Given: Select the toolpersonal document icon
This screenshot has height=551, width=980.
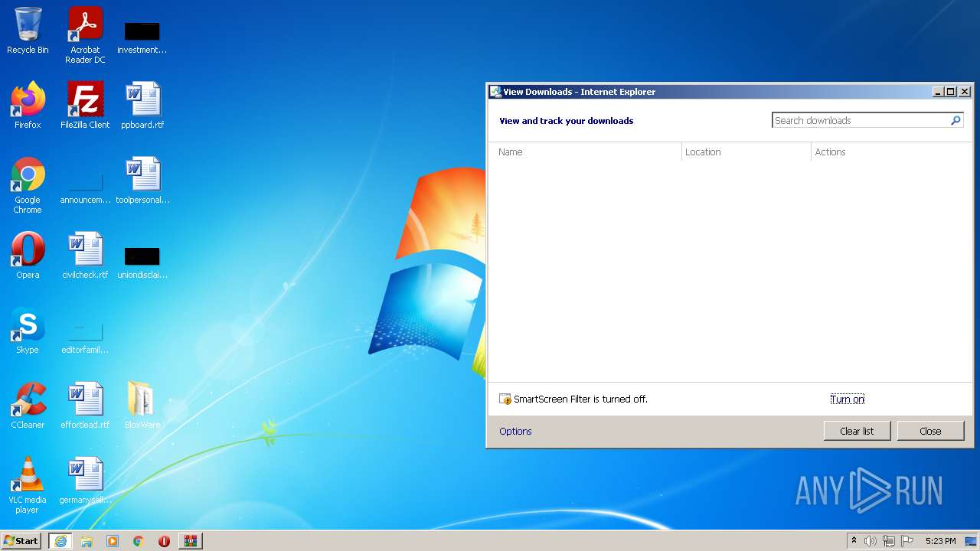Looking at the screenshot, I should (142, 181).
